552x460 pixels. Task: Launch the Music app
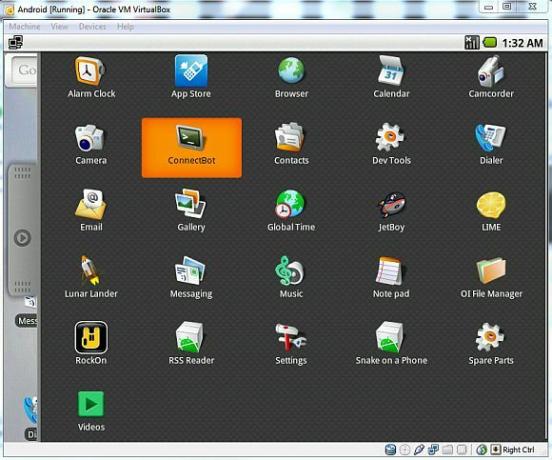[x=291, y=277]
